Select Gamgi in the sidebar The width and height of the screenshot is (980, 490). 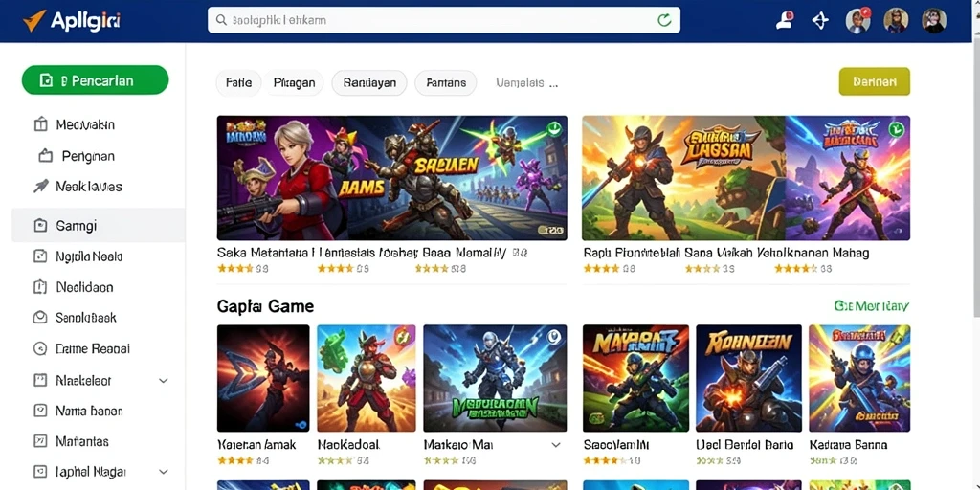(99, 225)
